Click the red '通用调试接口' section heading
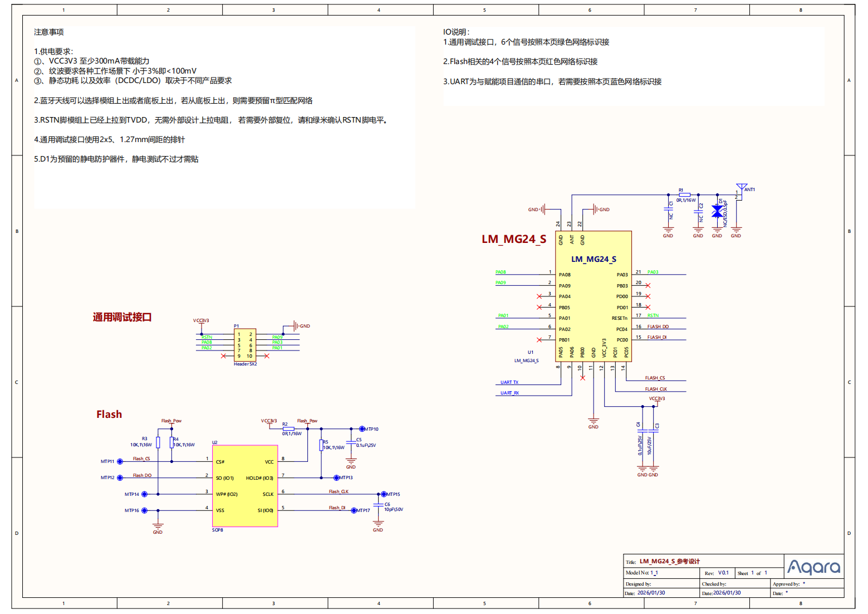Image resolution: width=868 pixels, height=614 pixels. 122,317
